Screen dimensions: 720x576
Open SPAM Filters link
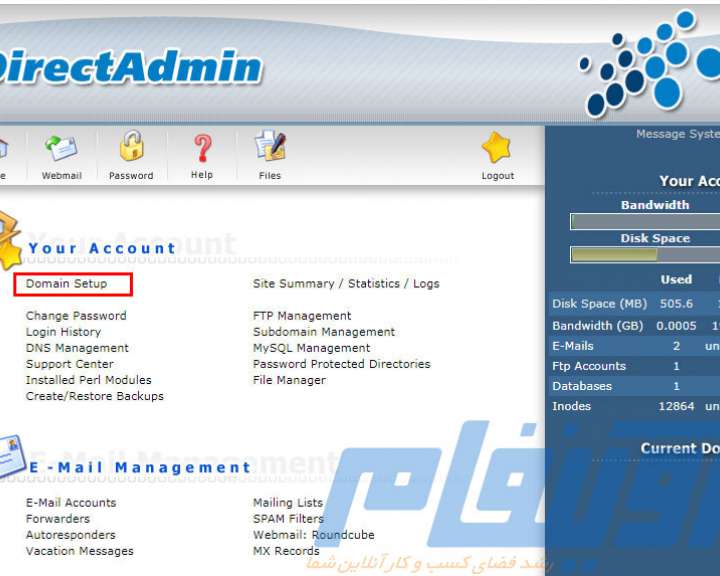tap(288, 519)
